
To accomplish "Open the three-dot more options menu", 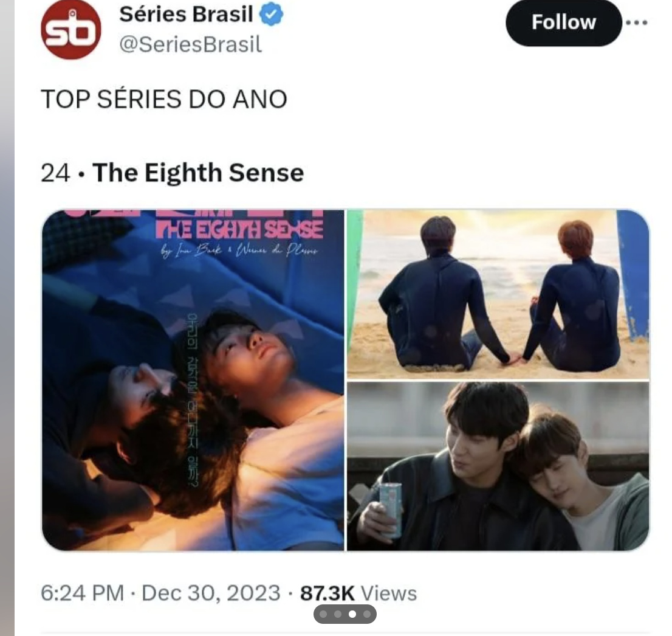I will click(x=636, y=22).
